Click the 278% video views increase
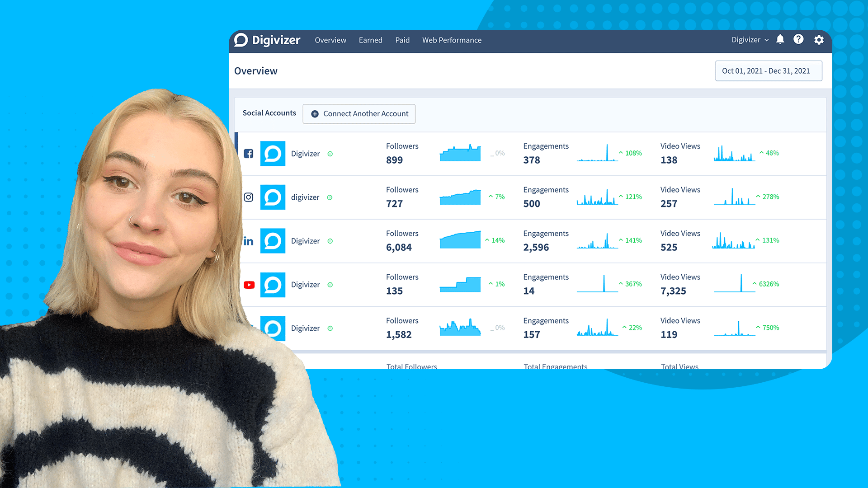 768,197
